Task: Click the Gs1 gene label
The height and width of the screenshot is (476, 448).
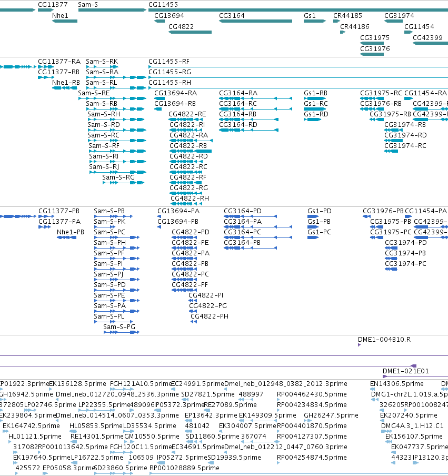Action: (310, 15)
